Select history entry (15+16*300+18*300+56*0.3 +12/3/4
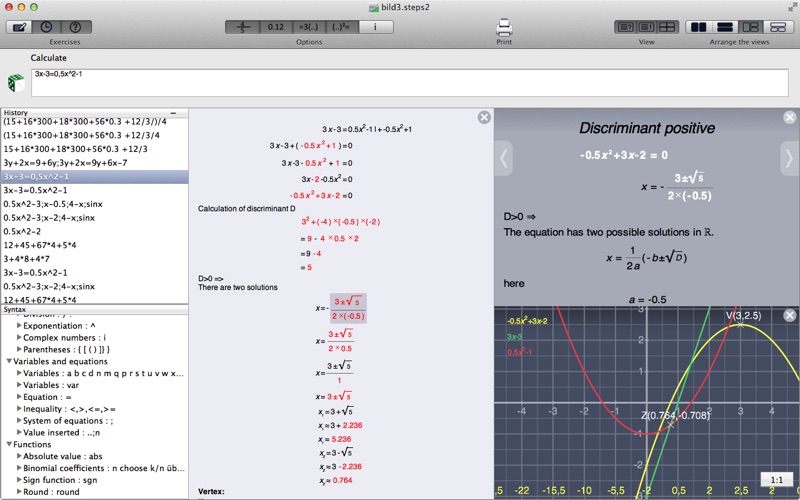 94,135
